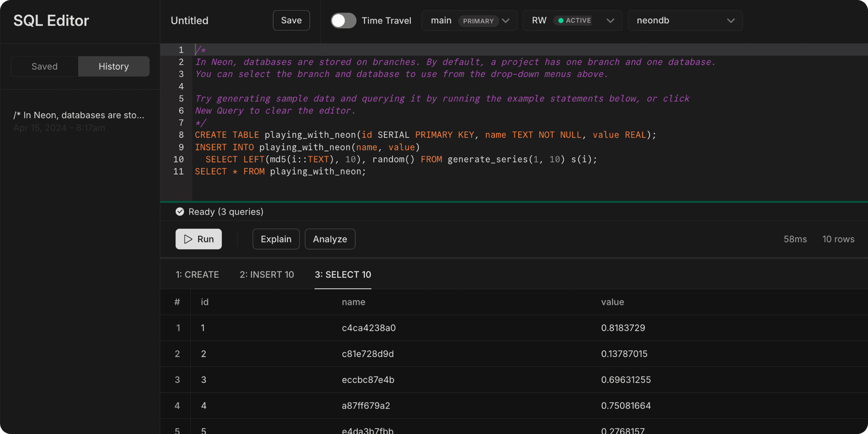Screen dimensions: 868x434
Task: Open the 1: CREATE result tab
Action: [x=197, y=274]
